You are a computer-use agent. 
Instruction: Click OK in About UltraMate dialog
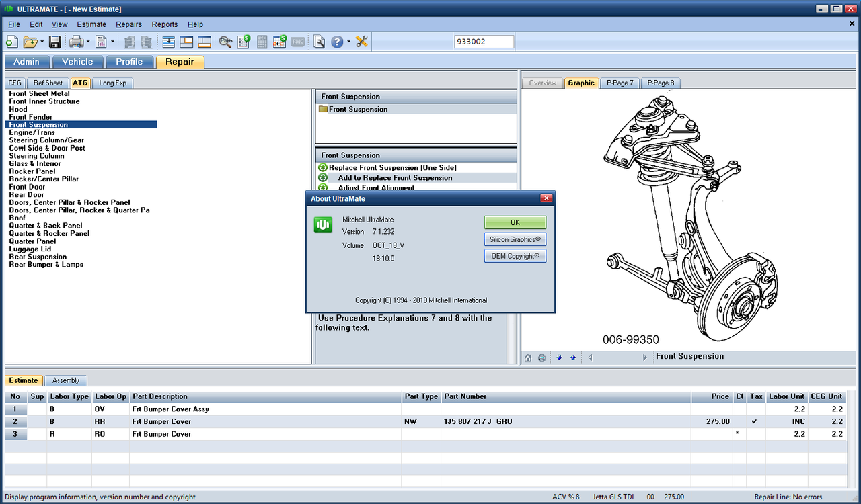(515, 222)
